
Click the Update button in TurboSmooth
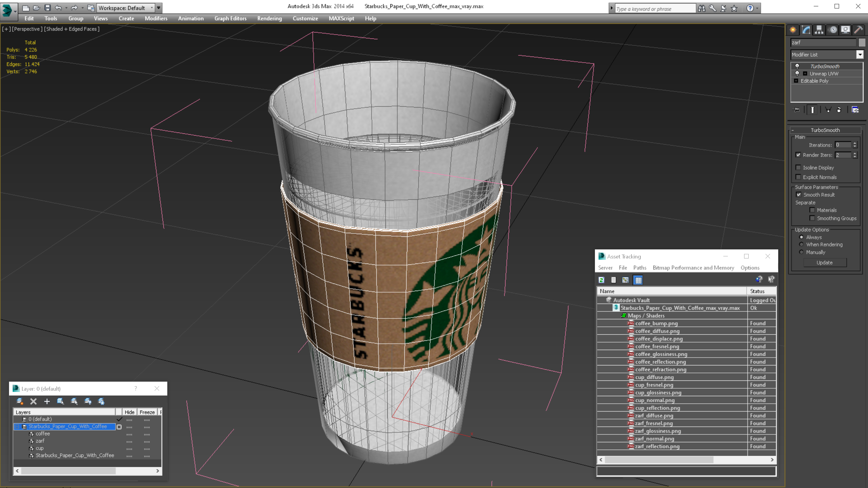point(825,263)
